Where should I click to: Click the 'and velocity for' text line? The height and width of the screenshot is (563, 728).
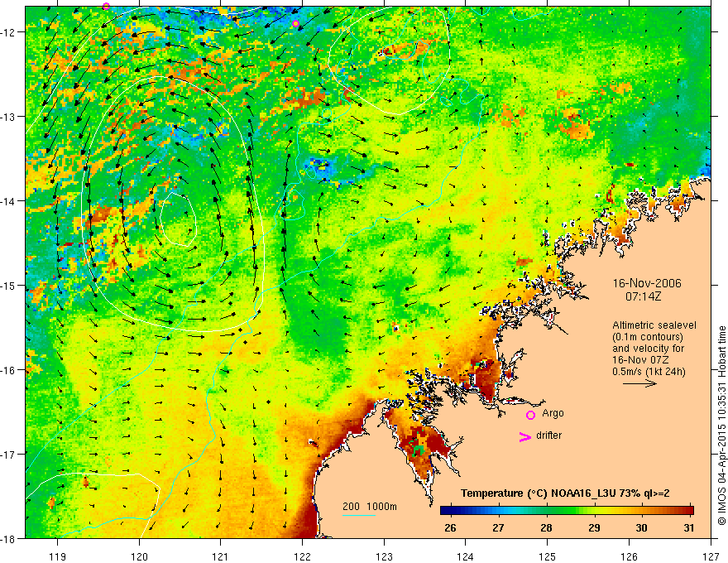tap(648, 349)
